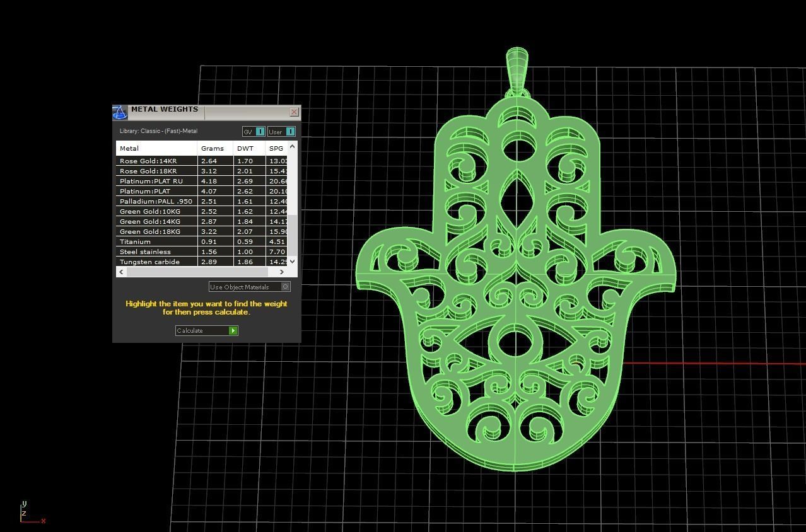Select the Platinum:PLAT row
Viewport: 806px width, 532px height.
point(202,191)
